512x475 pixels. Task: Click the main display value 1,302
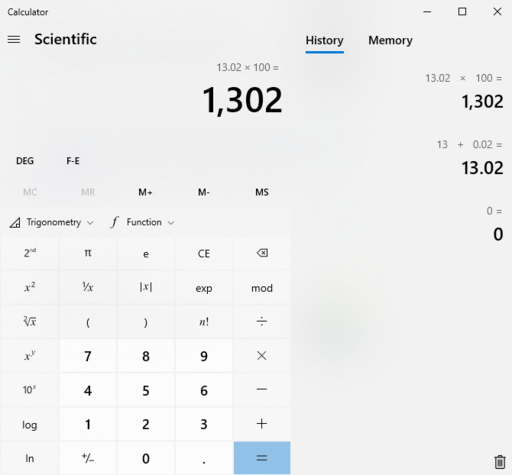point(242,100)
